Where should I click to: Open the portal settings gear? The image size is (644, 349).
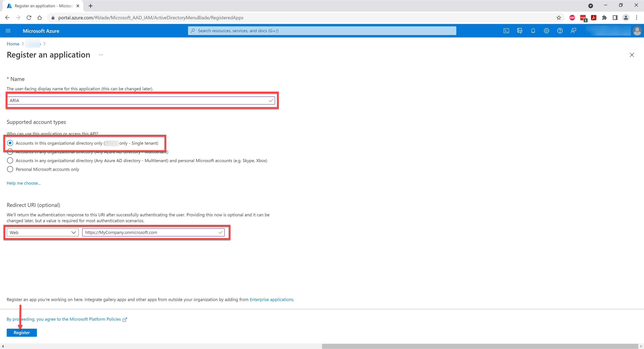pos(547,31)
